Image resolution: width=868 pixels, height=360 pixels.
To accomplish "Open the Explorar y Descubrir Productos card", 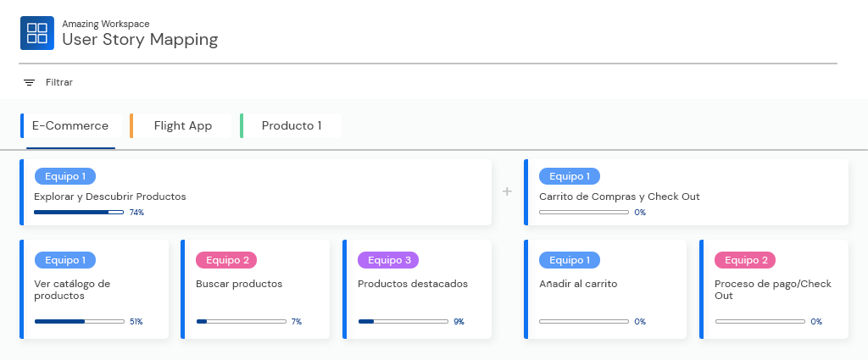I will point(256,192).
